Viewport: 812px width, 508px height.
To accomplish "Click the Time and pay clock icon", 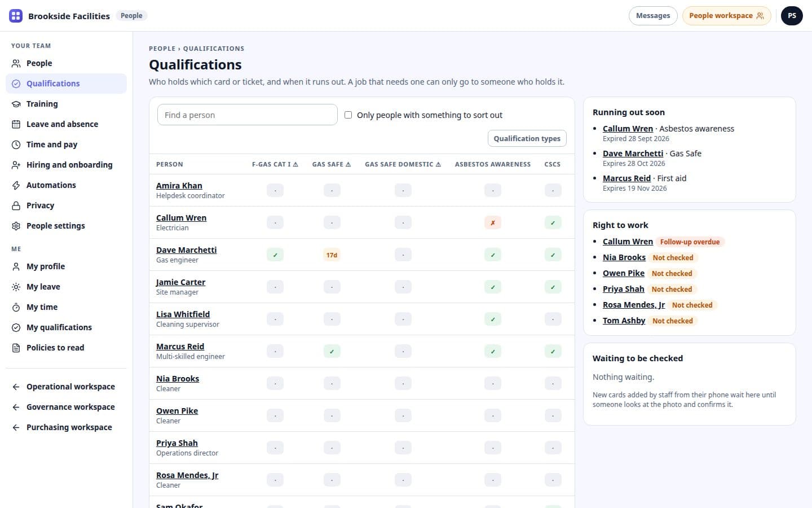I will 16,144.
